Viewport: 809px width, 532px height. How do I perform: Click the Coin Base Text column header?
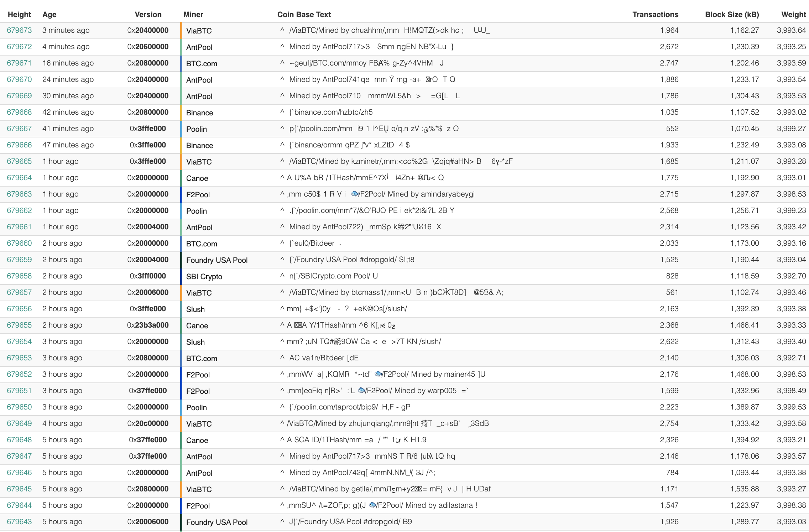coord(304,15)
